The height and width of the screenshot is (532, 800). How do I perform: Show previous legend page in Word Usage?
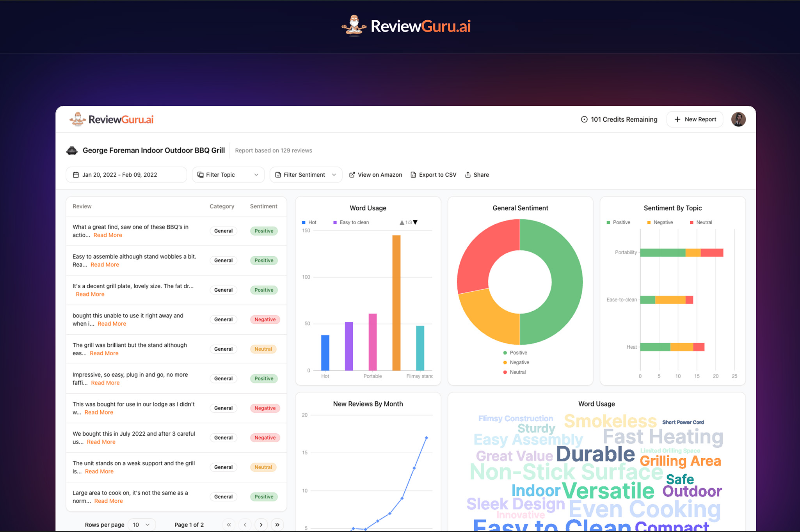point(402,222)
